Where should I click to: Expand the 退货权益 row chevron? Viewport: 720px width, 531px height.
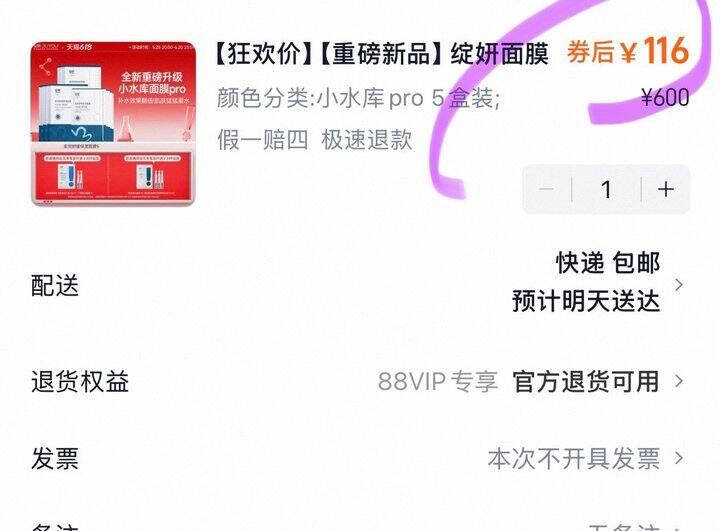(x=679, y=381)
